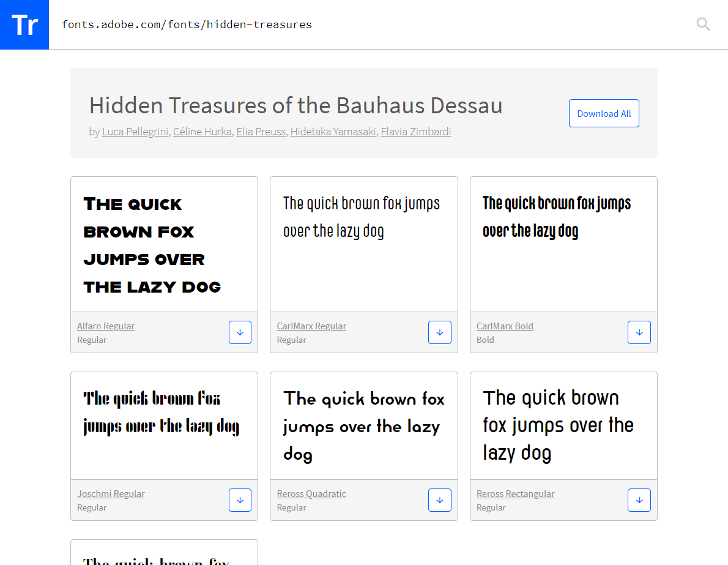Click the Hidden Treasures of the Bauhaus Dessau heading
728x565 pixels.
pos(295,105)
